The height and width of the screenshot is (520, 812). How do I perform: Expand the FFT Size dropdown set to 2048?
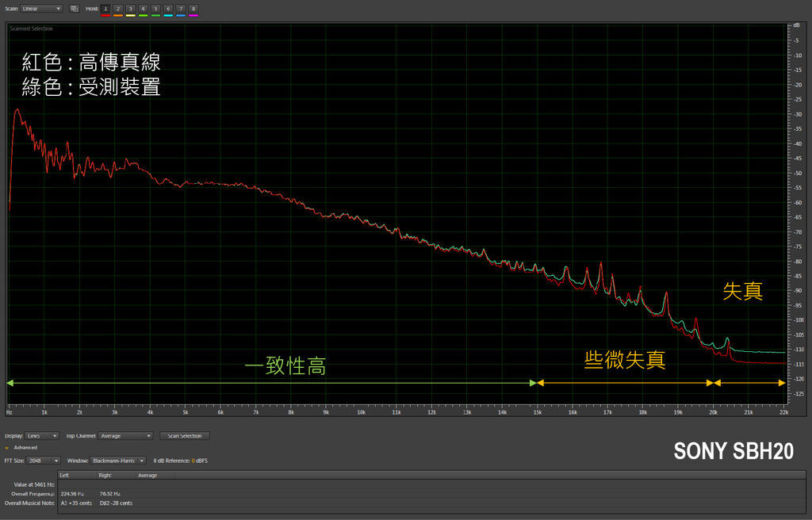44,461
